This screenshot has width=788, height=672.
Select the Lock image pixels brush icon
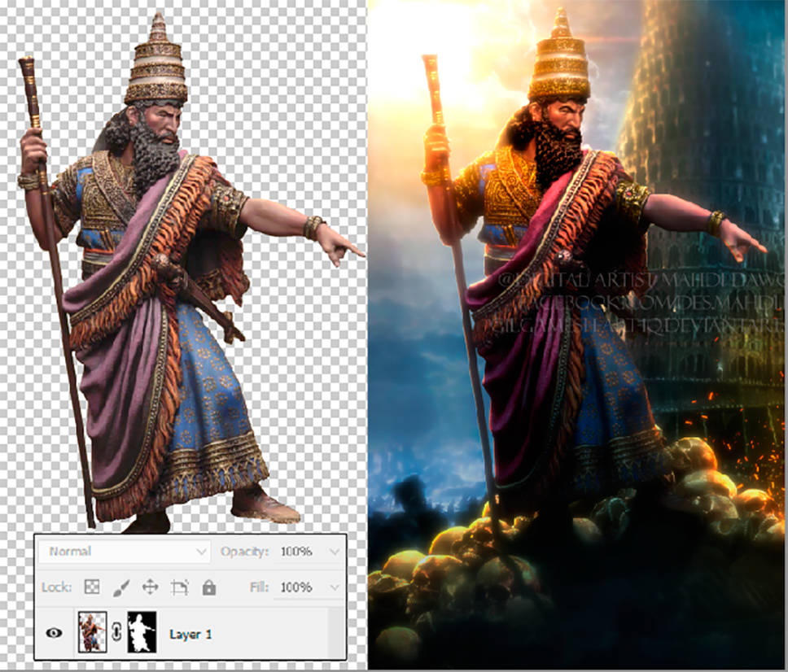[x=121, y=587]
